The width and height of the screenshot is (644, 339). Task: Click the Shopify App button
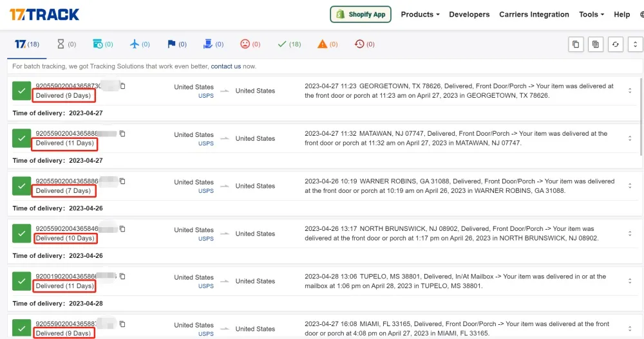click(361, 14)
